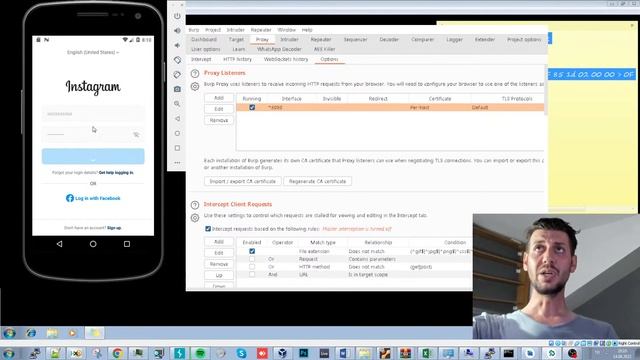
Task: Open the gear settings for Proxy Listeners
Action: [x=195, y=87]
